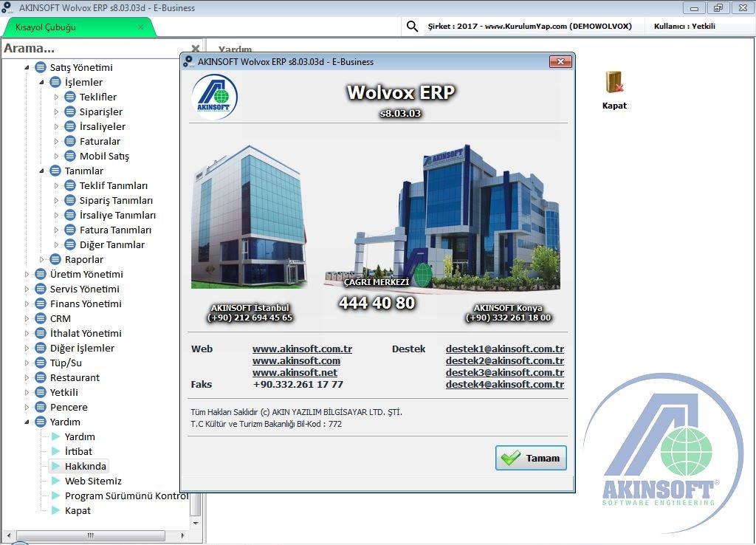
Task: Click the tree panel scroll down arrow
Action: pos(196,523)
